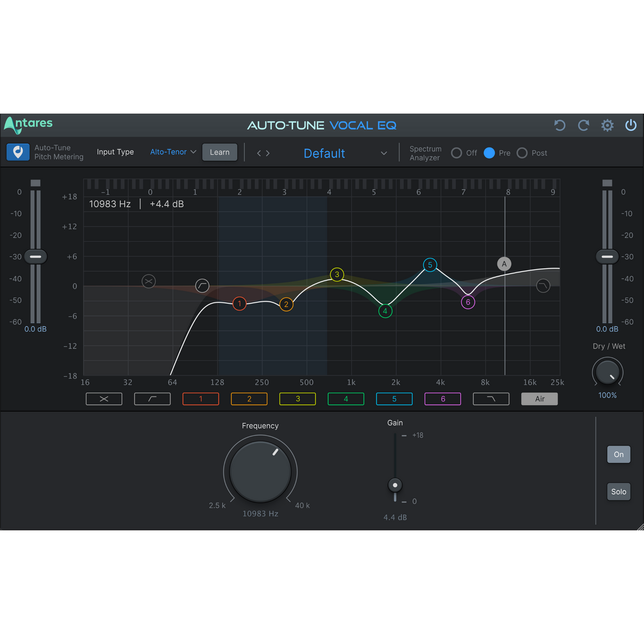Viewport: 644px width, 644px height.
Task: Set Spectrum Analyzer to Post
Action: tap(522, 153)
